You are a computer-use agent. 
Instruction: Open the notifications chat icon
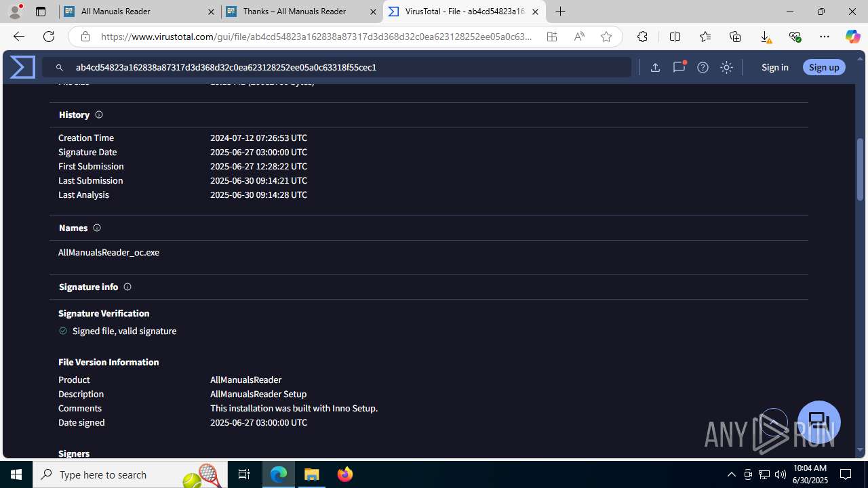tap(679, 67)
